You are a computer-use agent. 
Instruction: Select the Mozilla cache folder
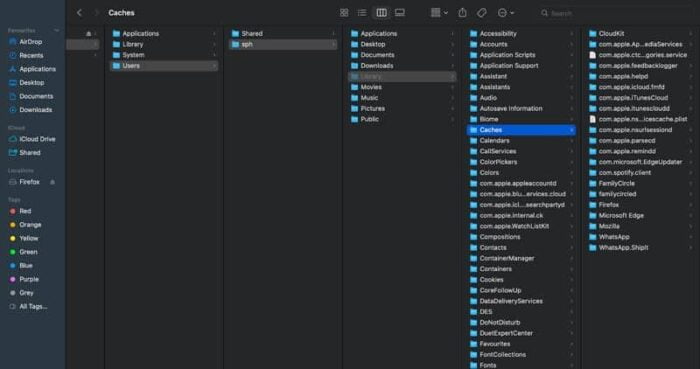[x=641, y=226]
